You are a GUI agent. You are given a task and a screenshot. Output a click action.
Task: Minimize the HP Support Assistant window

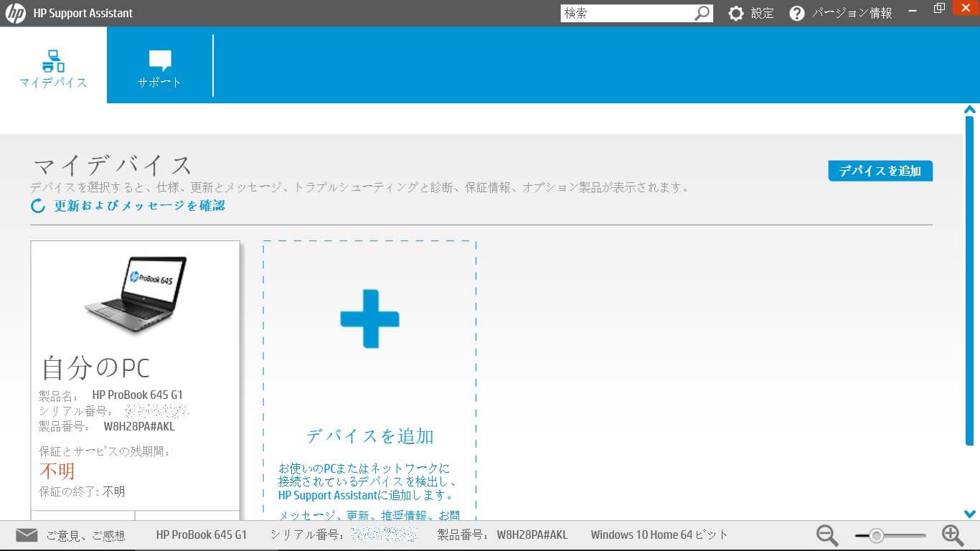912,10
